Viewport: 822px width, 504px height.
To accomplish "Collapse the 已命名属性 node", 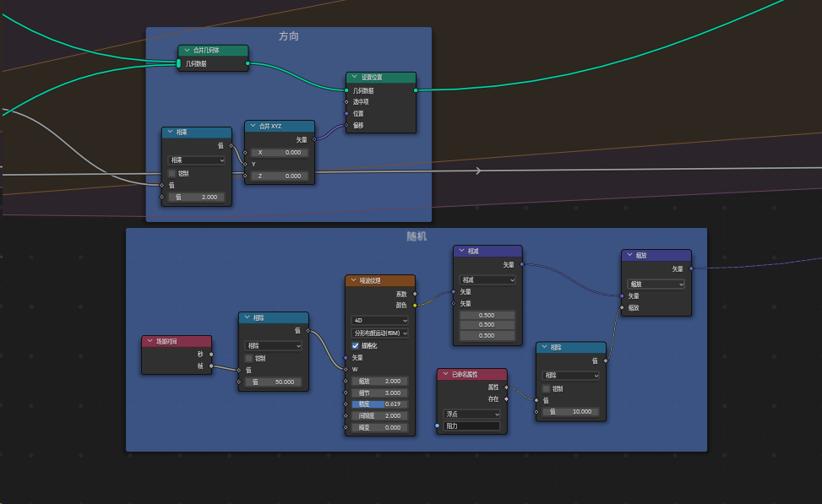I will tap(445, 374).
